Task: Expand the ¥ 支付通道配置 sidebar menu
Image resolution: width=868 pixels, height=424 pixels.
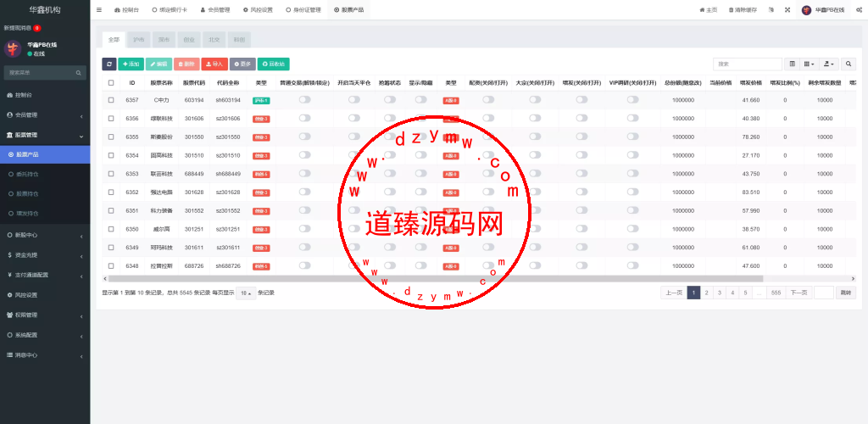Action: pyautogui.click(x=45, y=275)
